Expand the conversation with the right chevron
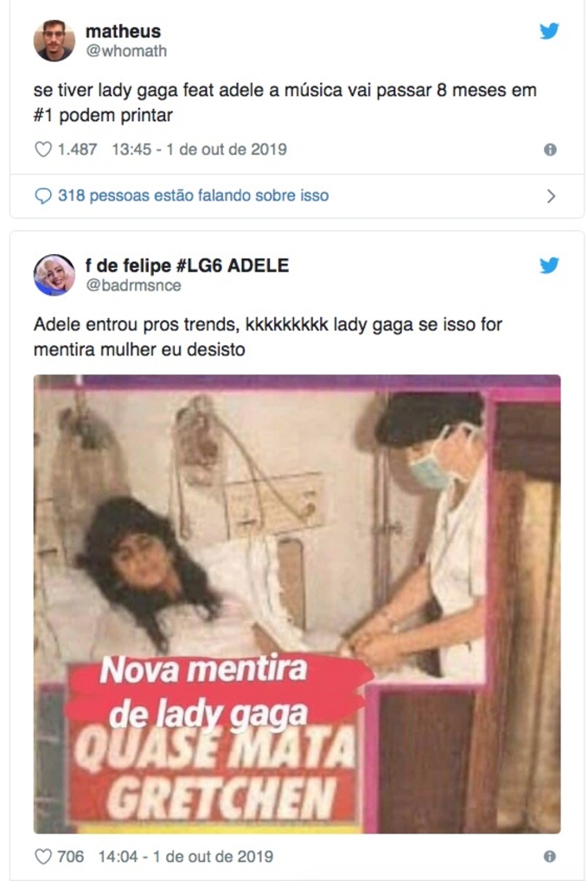Image resolution: width=588 pixels, height=881 pixels. (551, 196)
